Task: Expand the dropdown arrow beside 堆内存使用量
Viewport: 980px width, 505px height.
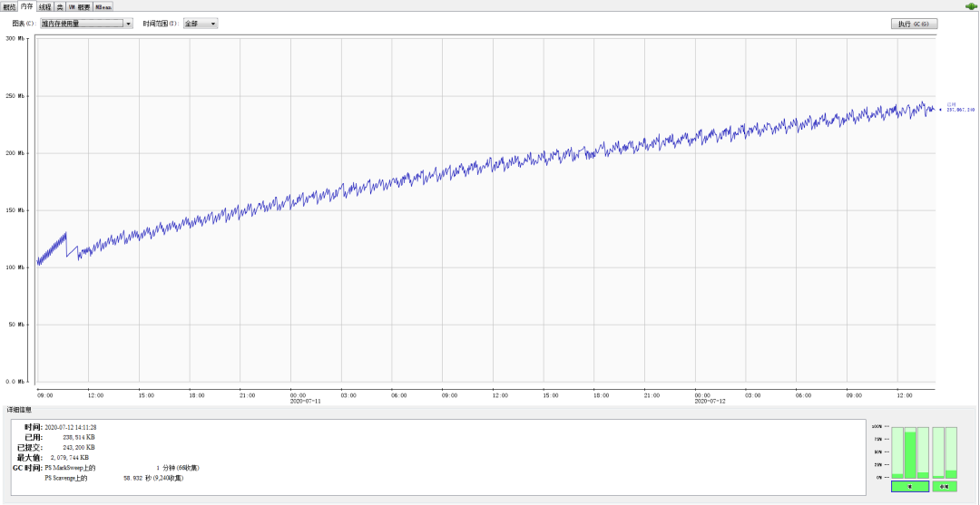Action: (128, 24)
